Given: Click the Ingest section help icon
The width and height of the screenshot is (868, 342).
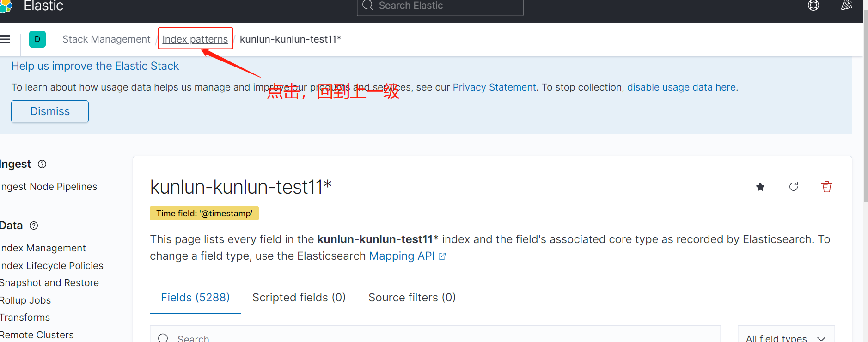Looking at the screenshot, I should [42, 164].
